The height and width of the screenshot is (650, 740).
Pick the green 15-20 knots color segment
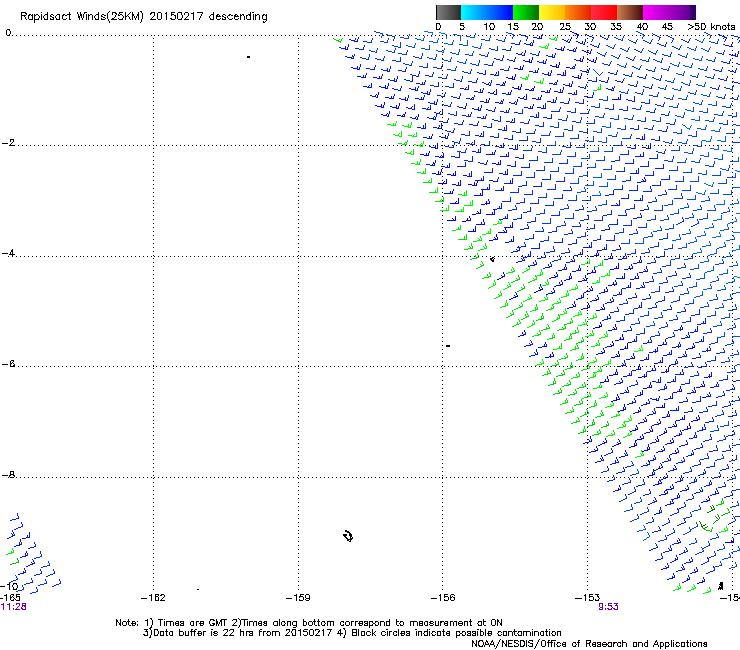point(526,12)
